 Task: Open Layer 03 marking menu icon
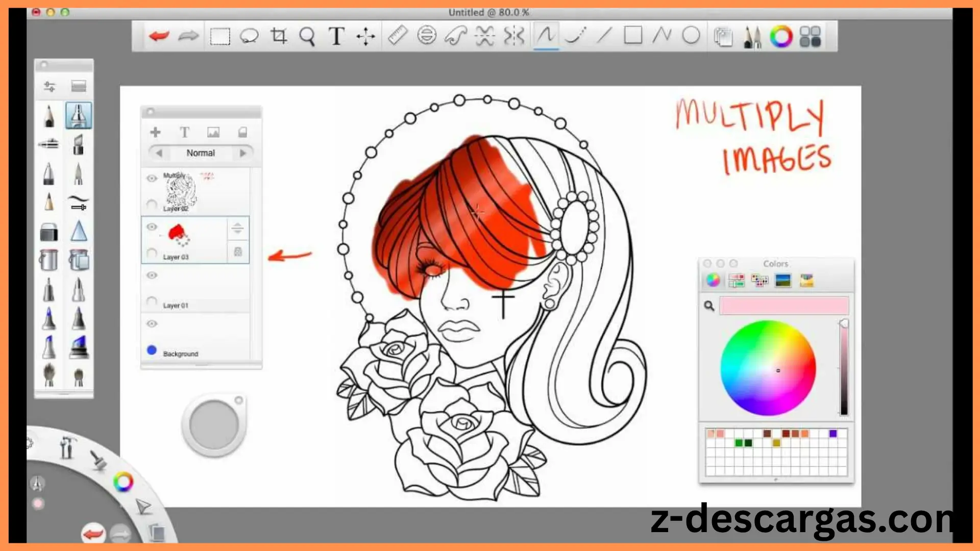point(237,229)
